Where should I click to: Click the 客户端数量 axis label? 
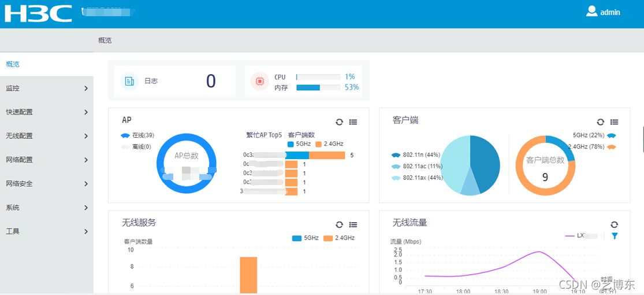[138, 242]
